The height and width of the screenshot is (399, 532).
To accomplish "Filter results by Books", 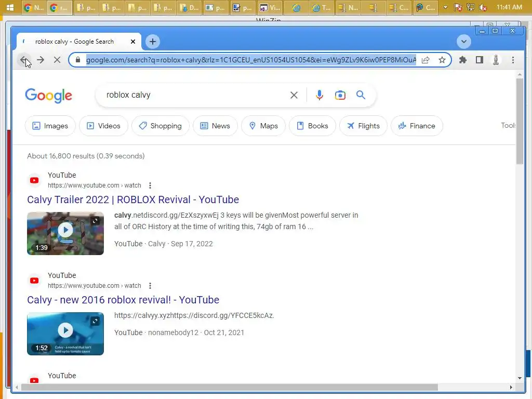I will 312,126.
